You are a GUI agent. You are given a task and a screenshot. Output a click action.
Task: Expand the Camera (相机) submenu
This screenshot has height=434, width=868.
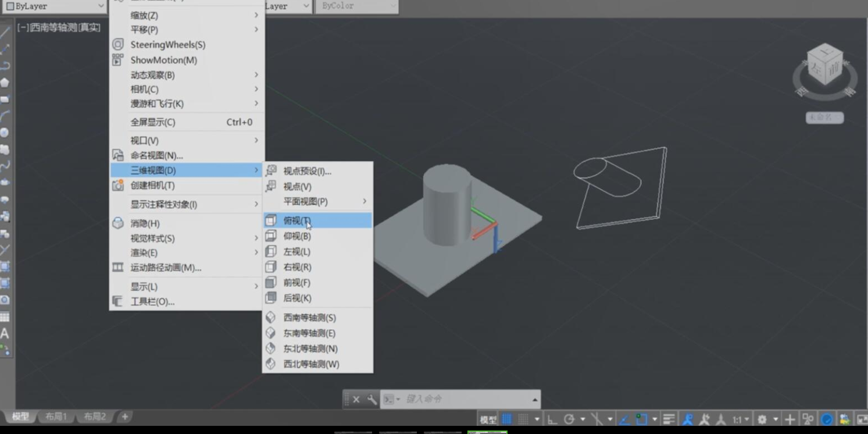point(187,89)
